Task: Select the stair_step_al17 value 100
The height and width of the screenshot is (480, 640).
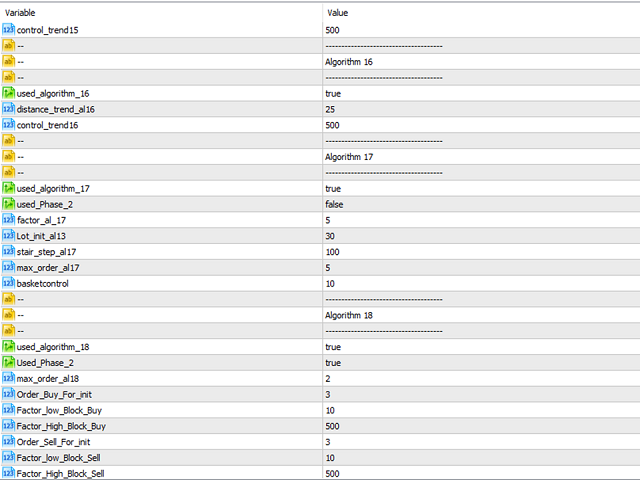Action: [333, 252]
